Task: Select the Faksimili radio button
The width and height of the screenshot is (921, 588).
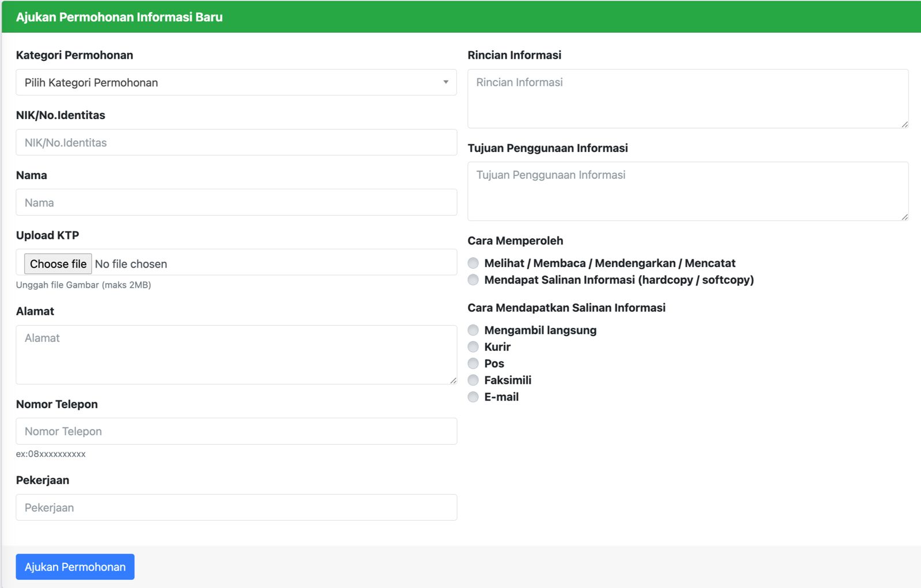Action: 473,380
